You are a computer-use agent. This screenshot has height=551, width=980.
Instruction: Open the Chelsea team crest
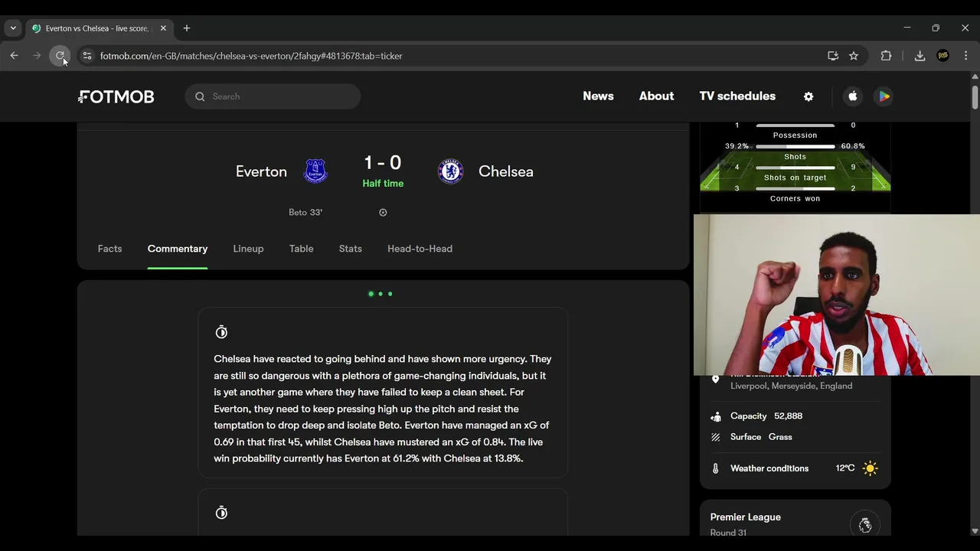coord(450,171)
